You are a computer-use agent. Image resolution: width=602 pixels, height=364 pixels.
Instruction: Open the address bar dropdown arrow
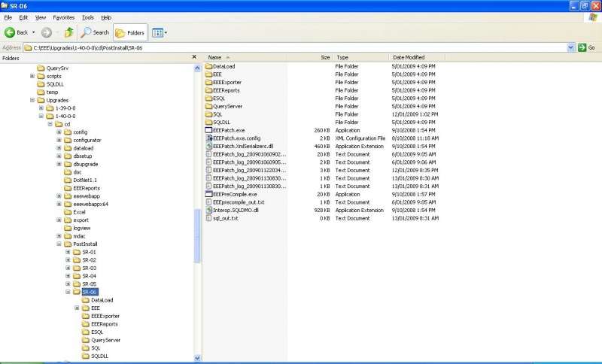(570, 47)
